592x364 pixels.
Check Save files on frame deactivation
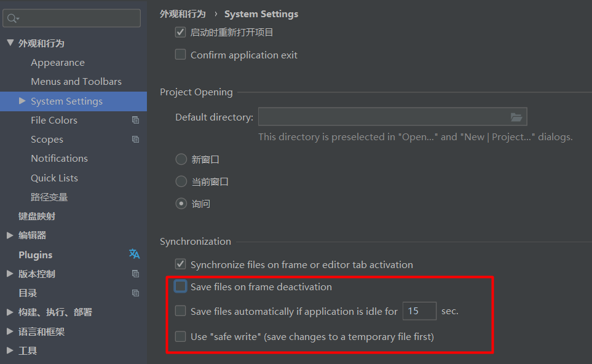pos(180,286)
